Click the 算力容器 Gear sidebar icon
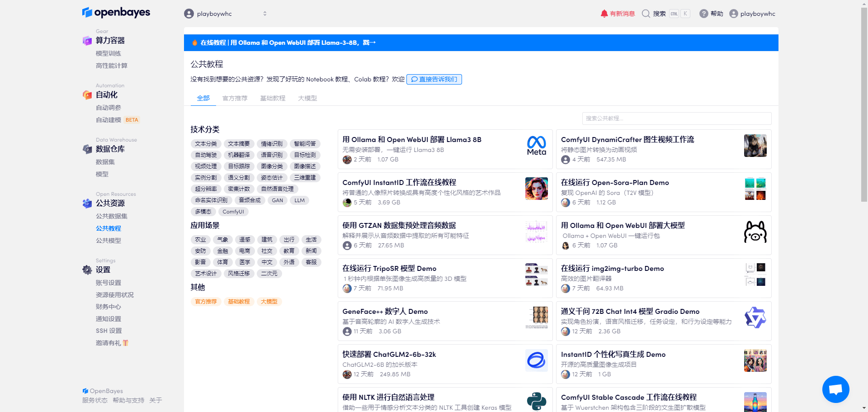This screenshot has width=868, height=412. (87, 41)
